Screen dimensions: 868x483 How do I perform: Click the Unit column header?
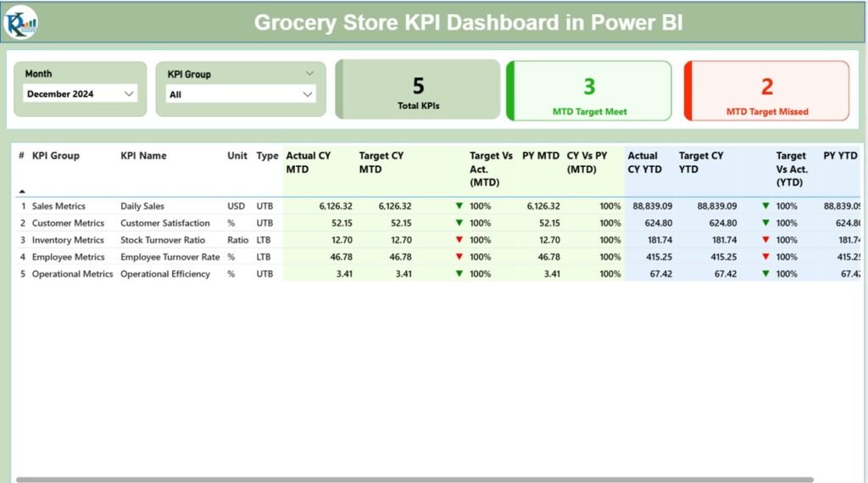pyautogui.click(x=237, y=156)
